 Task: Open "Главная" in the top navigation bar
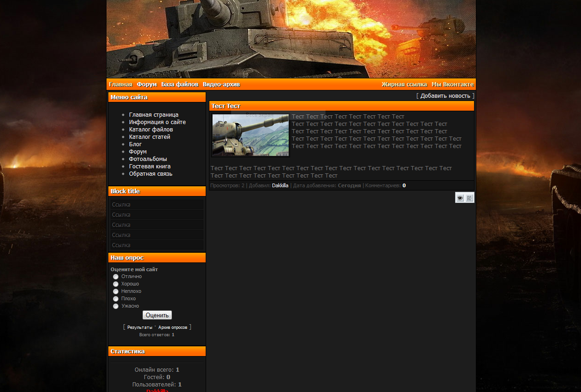(120, 84)
